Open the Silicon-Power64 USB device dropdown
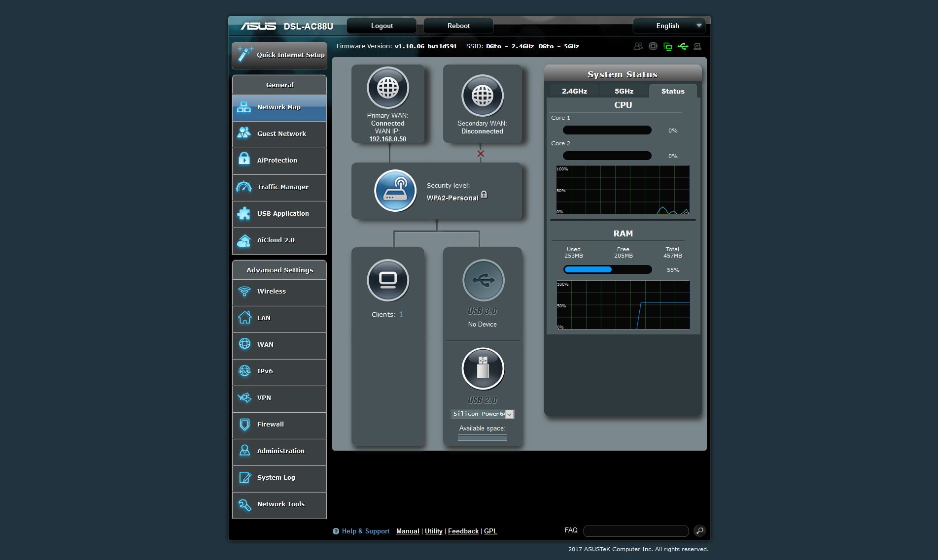 pos(482,414)
